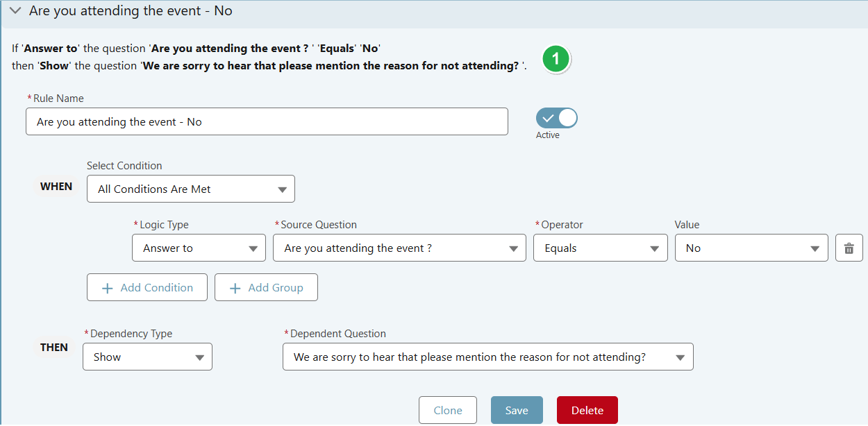Screen dimensions: 868x426
Task: Toggle the Active rule switch
Action: (557, 118)
